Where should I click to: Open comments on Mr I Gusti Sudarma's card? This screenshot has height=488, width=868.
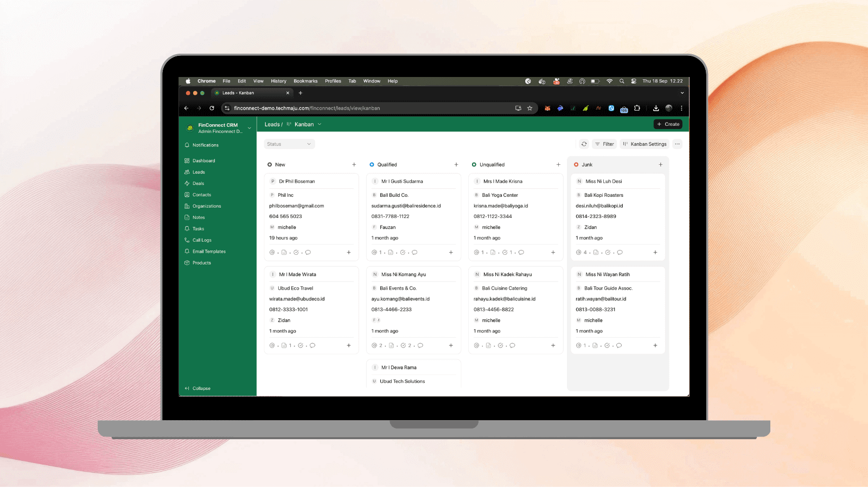415,252
